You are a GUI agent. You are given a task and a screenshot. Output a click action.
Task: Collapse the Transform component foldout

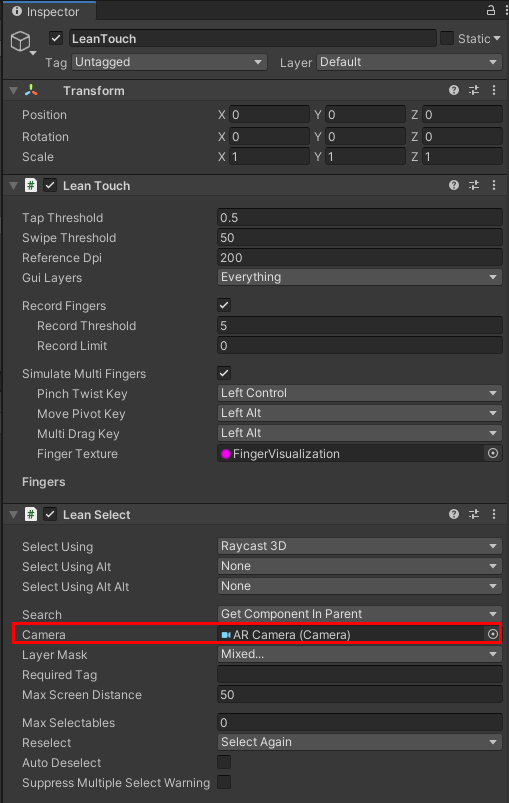pos(14,91)
